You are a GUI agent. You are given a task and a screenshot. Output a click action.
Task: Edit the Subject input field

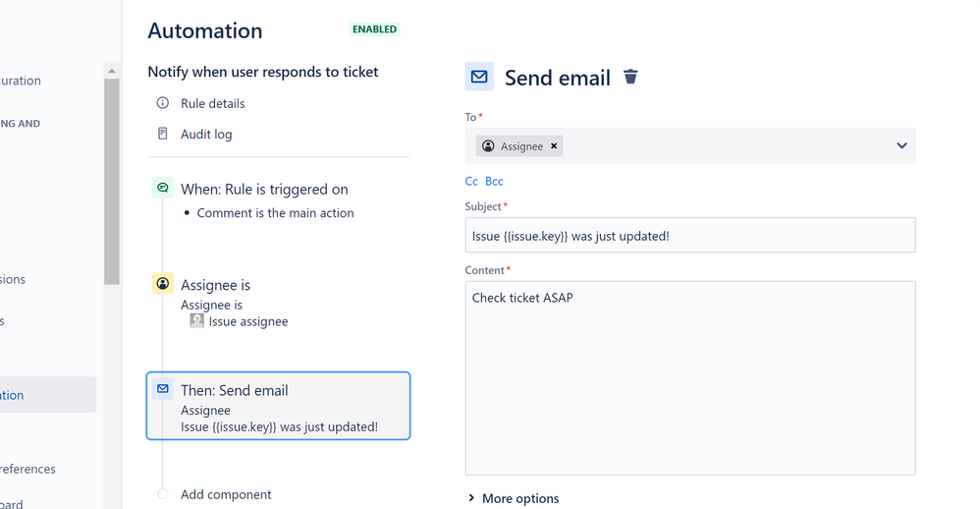pyautogui.click(x=690, y=235)
